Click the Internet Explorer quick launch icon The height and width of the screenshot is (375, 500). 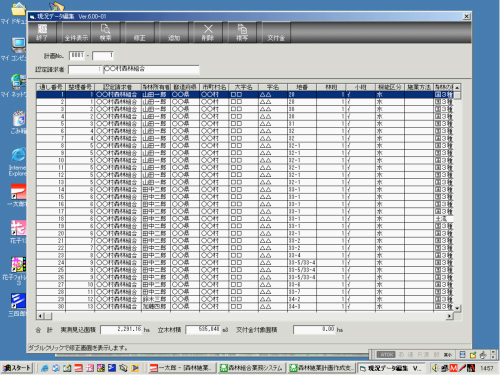[x=45, y=368]
